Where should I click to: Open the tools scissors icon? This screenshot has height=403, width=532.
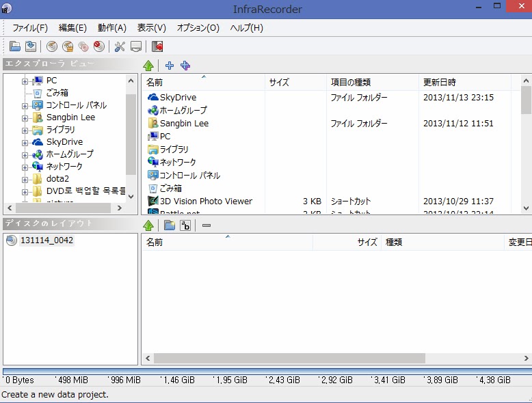point(120,46)
